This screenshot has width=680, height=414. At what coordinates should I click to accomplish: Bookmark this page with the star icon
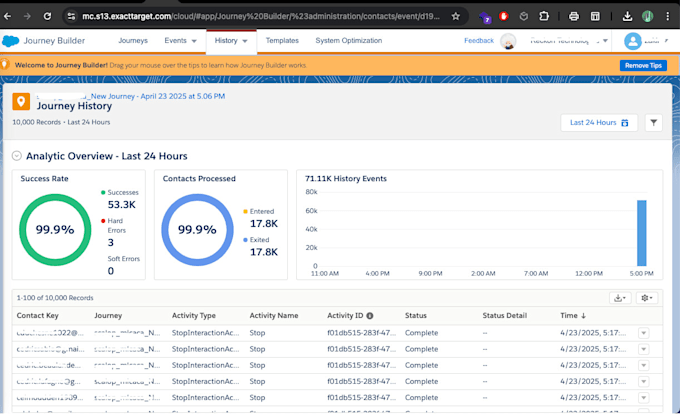click(x=455, y=16)
